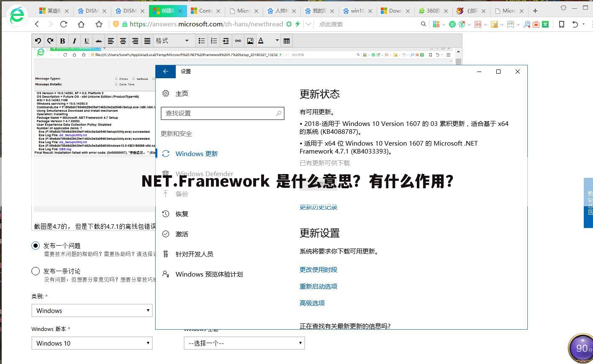Insert a hyperlink using the link icon
Screen dimensions: 593x364
(x=238, y=41)
